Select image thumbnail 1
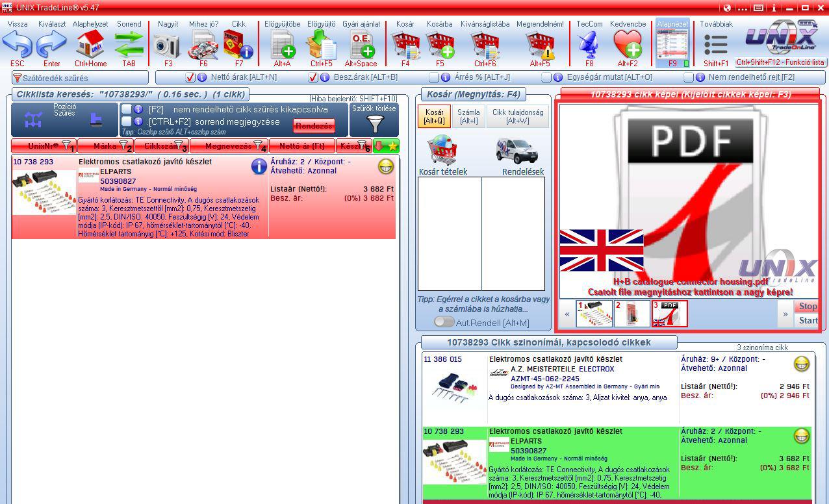The height and width of the screenshot is (504, 829). pyautogui.click(x=594, y=314)
